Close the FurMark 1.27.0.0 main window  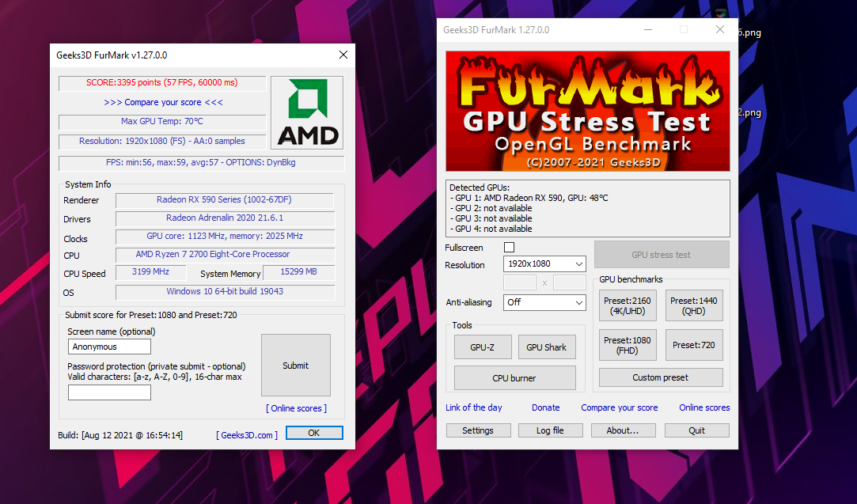[x=720, y=29]
